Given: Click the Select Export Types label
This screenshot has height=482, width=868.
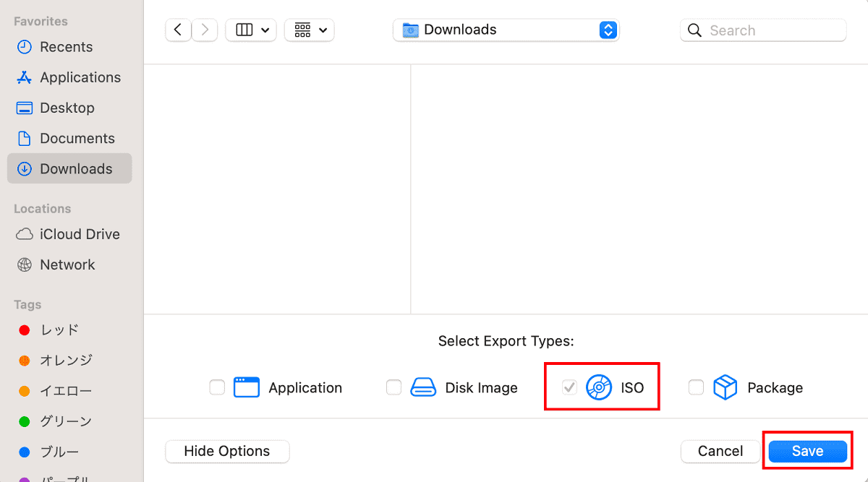Looking at the screenshot, I should pos(506,341).
